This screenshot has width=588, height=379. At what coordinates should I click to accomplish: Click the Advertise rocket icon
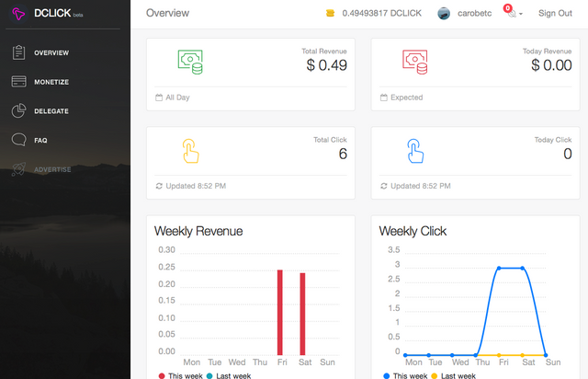point(18,169)
